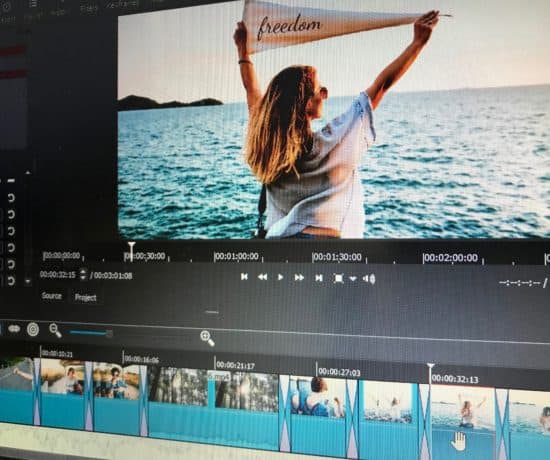
Task: Click the volume speaker icon
Action: click(369, 279)
